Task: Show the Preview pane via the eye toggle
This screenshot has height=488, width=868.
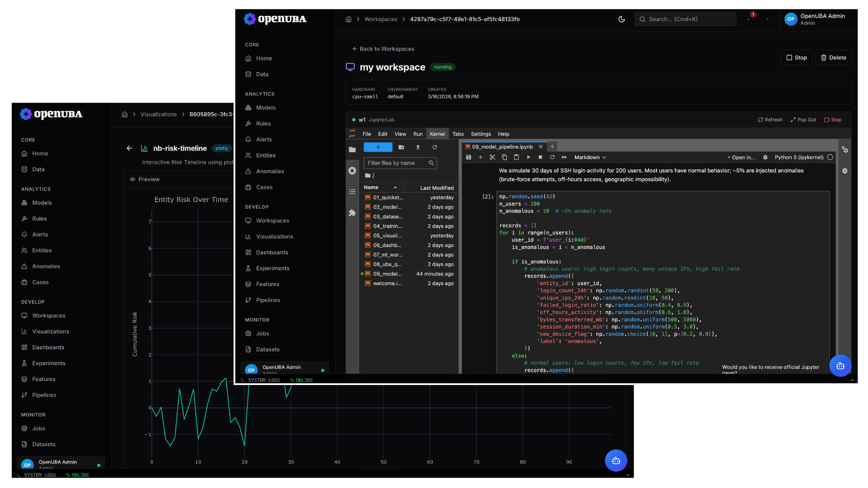Action: point(132,179)
